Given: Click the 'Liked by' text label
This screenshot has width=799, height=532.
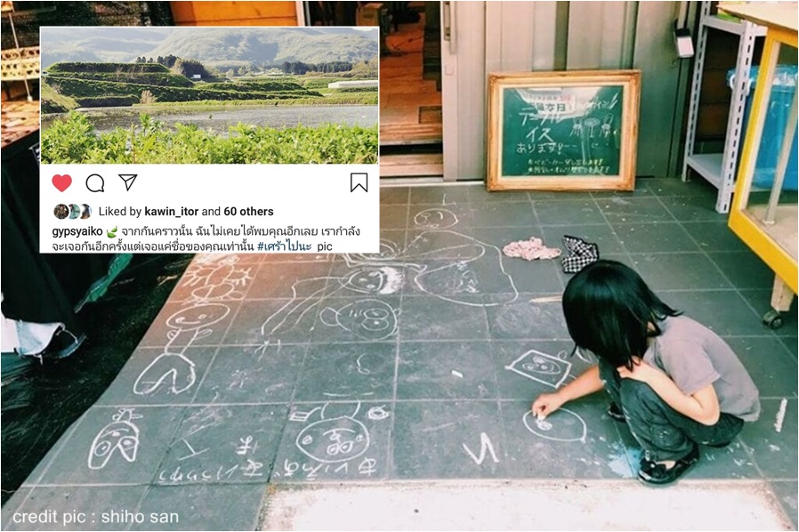Looking at the screenshot, I should click(120, 212).
